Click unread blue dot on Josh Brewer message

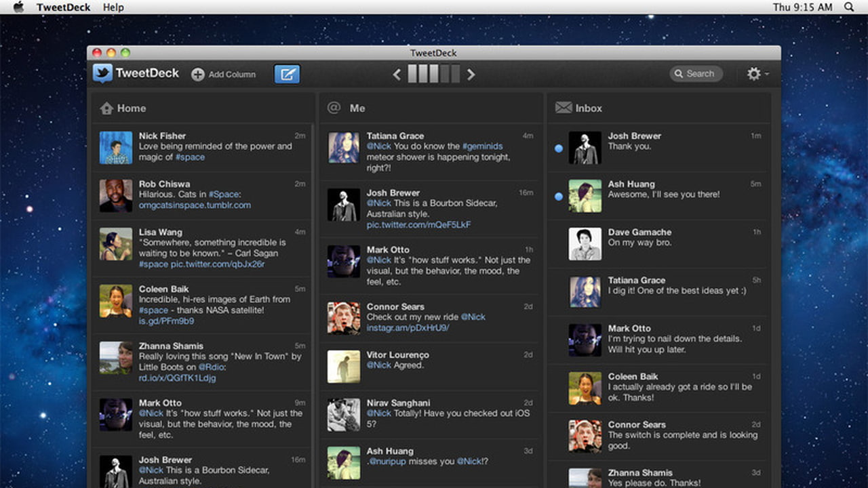[559, 148]
